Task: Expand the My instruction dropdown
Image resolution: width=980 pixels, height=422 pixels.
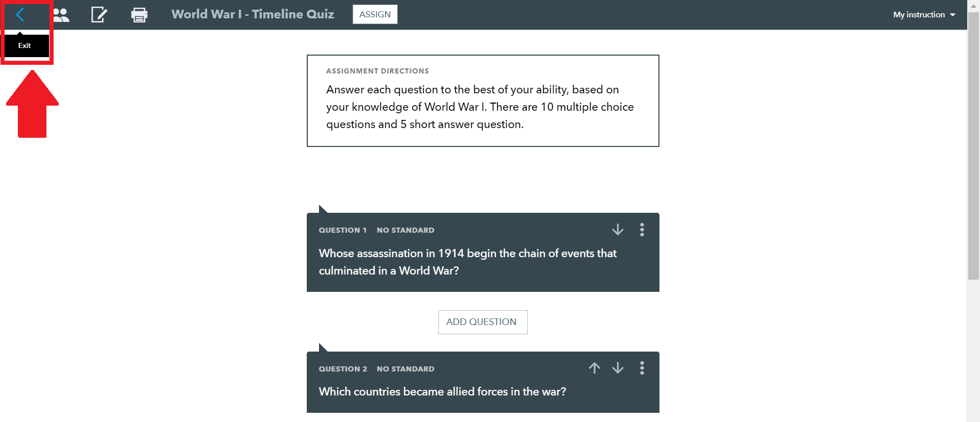Action: coord(924,15)
